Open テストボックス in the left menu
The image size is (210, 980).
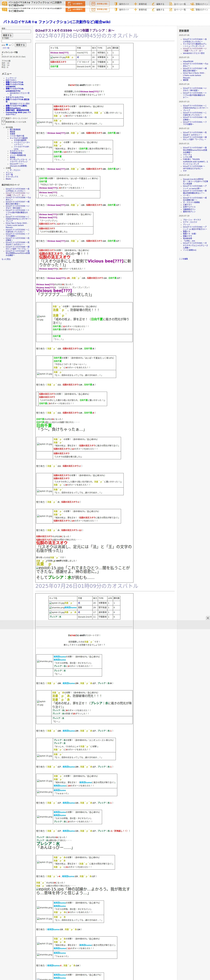pyautogui.click(x=12, y=177)
